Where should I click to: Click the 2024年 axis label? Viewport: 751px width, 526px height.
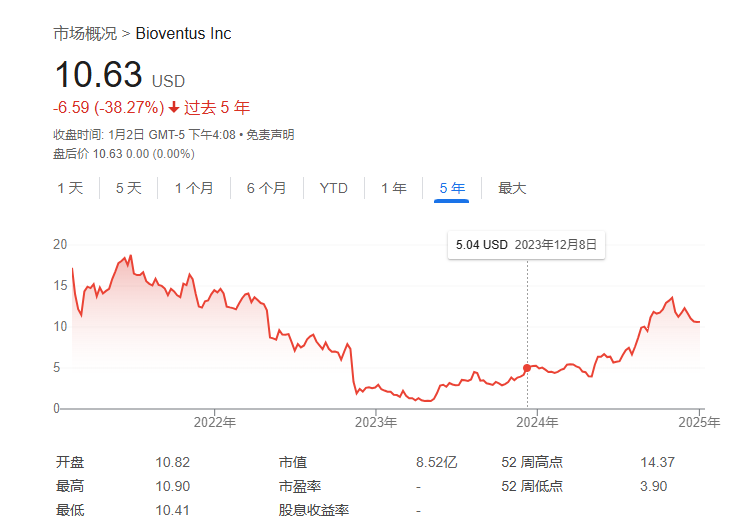pyautogui.click(x=537, y=422)
